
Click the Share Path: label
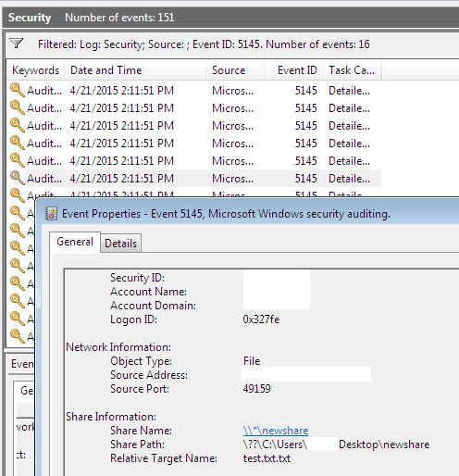(x=137, y=445)
